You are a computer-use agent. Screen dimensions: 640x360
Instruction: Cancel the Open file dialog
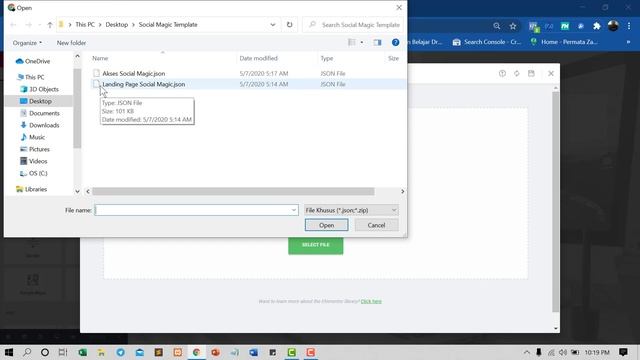[376, 225]
